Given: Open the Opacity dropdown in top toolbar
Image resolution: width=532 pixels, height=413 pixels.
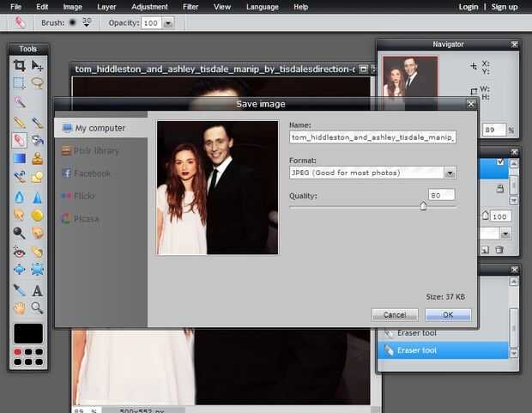Looking at the screenshot, I should tap(168, 23).
